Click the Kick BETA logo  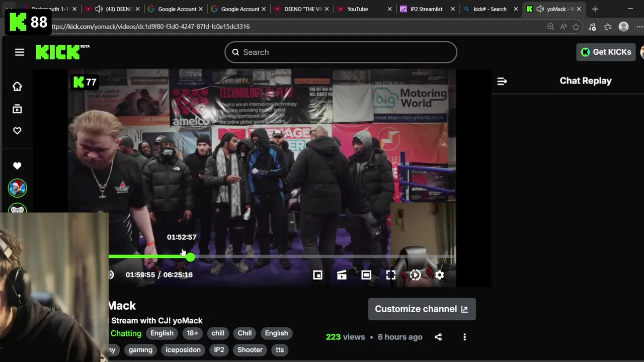[62, 52]
